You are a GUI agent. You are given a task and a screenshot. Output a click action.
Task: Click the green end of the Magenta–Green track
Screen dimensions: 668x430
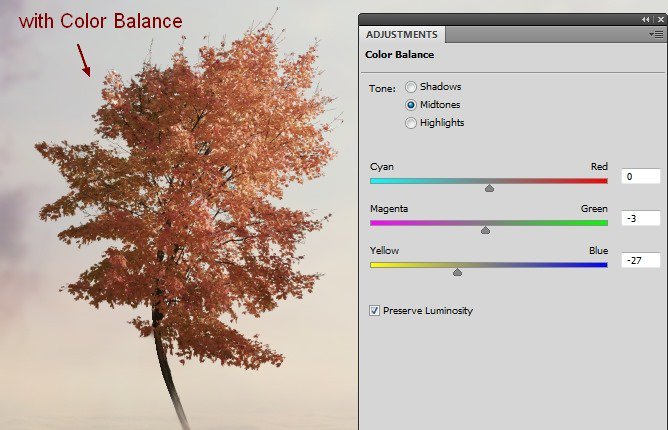pos(602,223)
